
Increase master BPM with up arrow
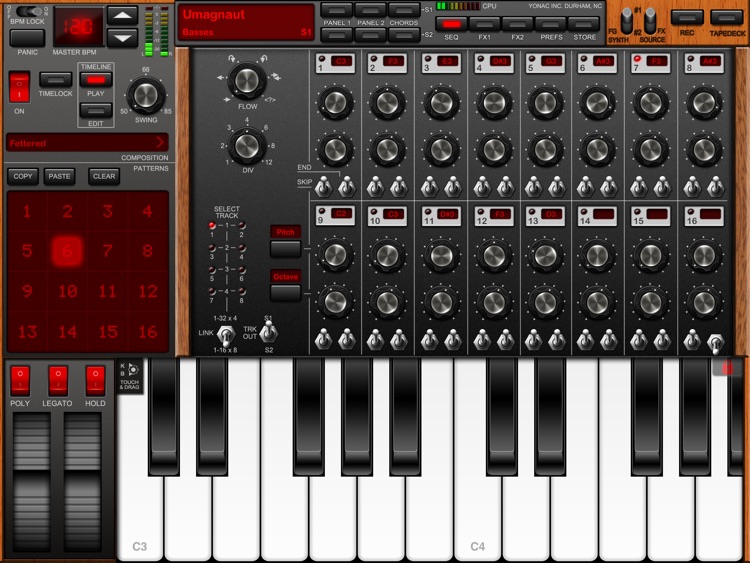[x=122, y=16]
